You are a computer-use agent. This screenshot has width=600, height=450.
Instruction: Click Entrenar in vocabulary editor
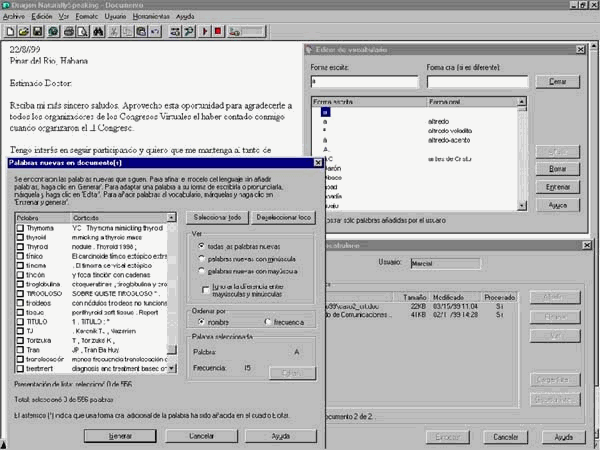[x=558, y=187]
